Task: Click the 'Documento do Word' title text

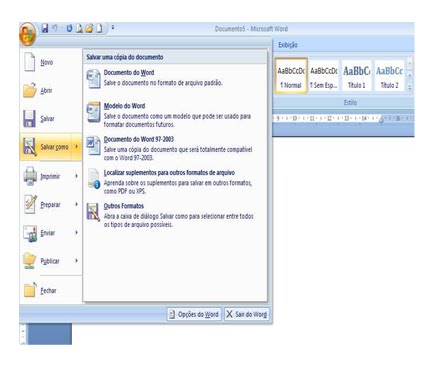Action: (x=129, y=72)
